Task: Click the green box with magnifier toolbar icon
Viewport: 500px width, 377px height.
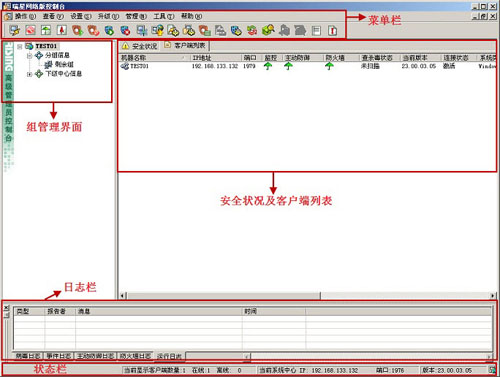Action: tap(268, 30)
